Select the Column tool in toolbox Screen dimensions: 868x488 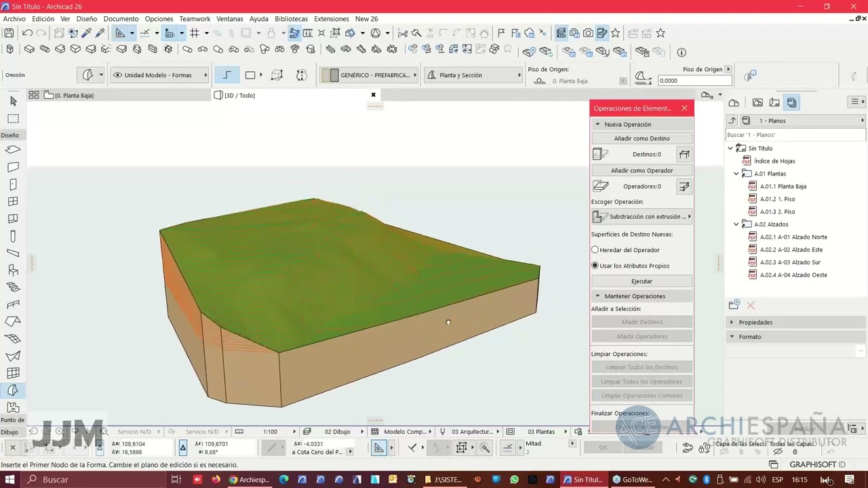pyautogui.click(x=13, y=236)
